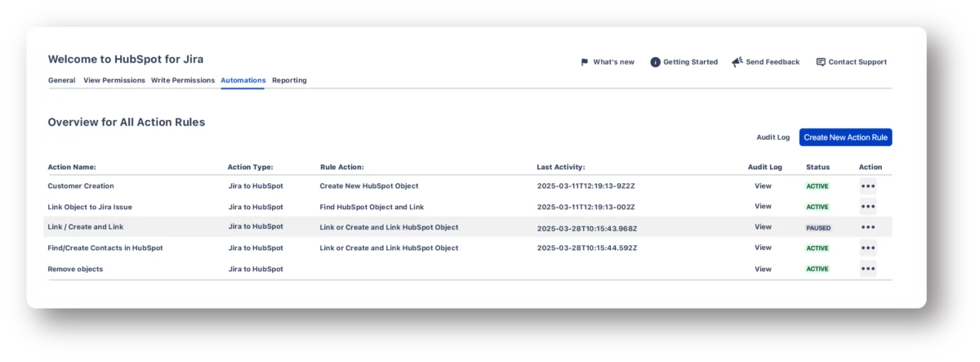Open actions menu for Link / Create and Link
The width and height of the screenshot is (980, 362).
click(x=868, y=227)
